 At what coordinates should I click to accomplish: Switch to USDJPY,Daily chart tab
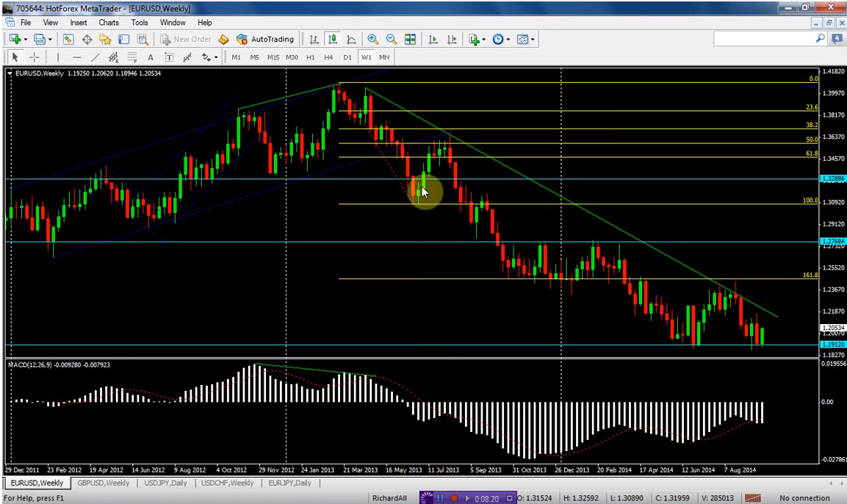pos(165,483)
